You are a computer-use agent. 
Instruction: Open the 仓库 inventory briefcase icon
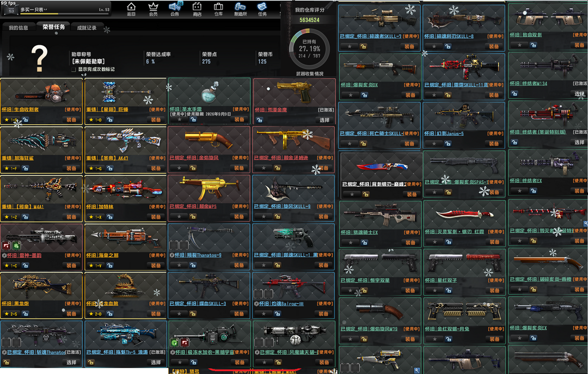218,8
